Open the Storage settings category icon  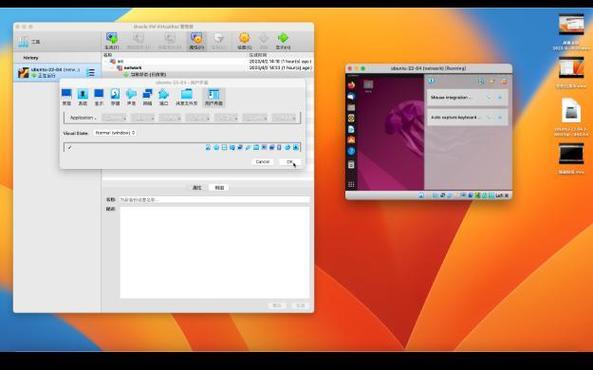pos(115,95)
